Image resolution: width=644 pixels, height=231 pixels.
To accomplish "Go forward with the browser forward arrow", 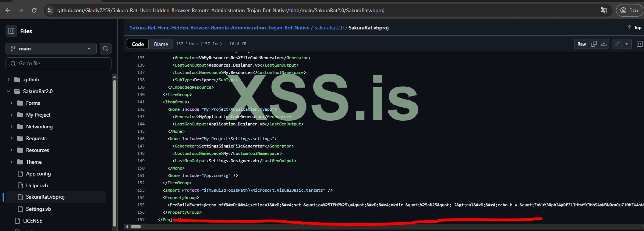I will [21, 10].
